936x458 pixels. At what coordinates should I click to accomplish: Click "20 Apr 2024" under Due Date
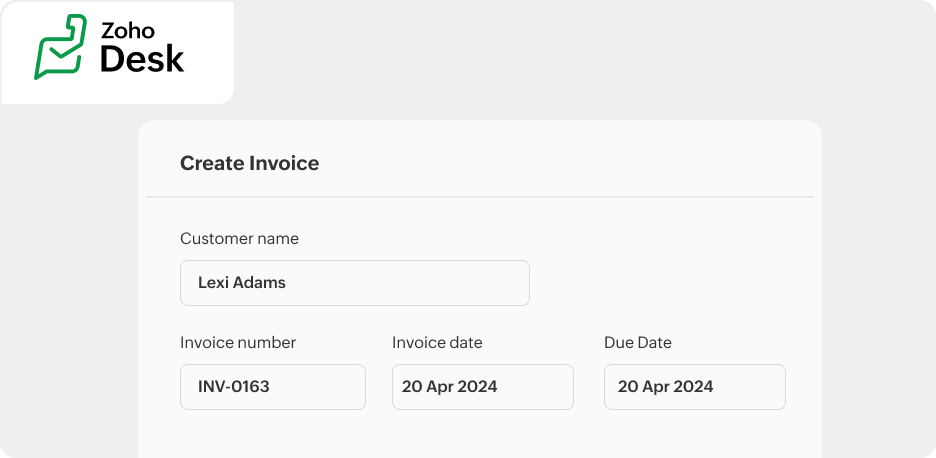[665, 387]
